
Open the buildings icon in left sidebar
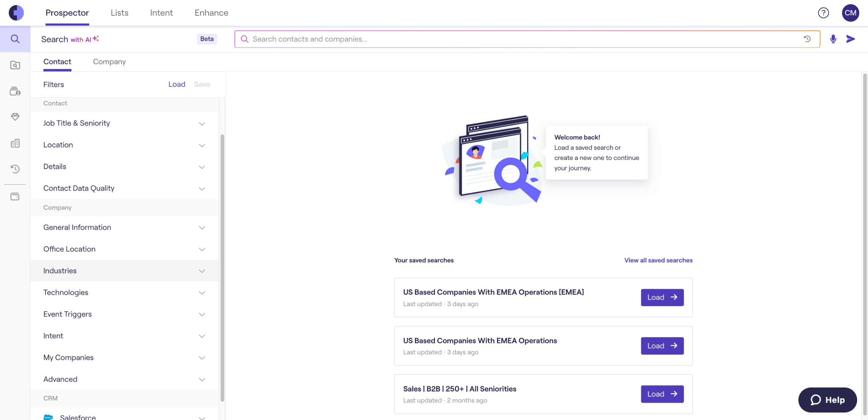[x=15, y=143]
